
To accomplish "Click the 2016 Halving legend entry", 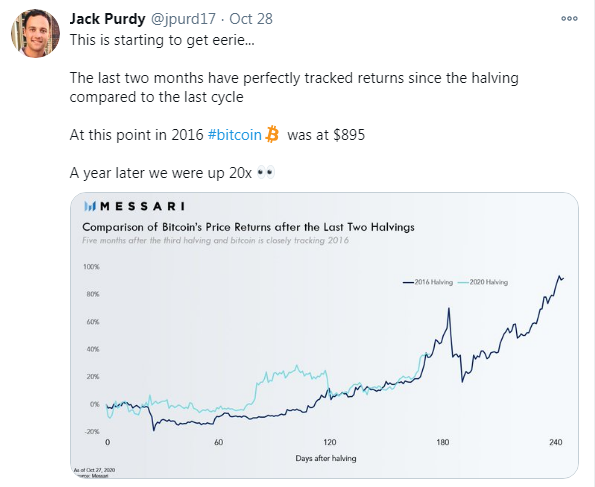I will point(428,282).
